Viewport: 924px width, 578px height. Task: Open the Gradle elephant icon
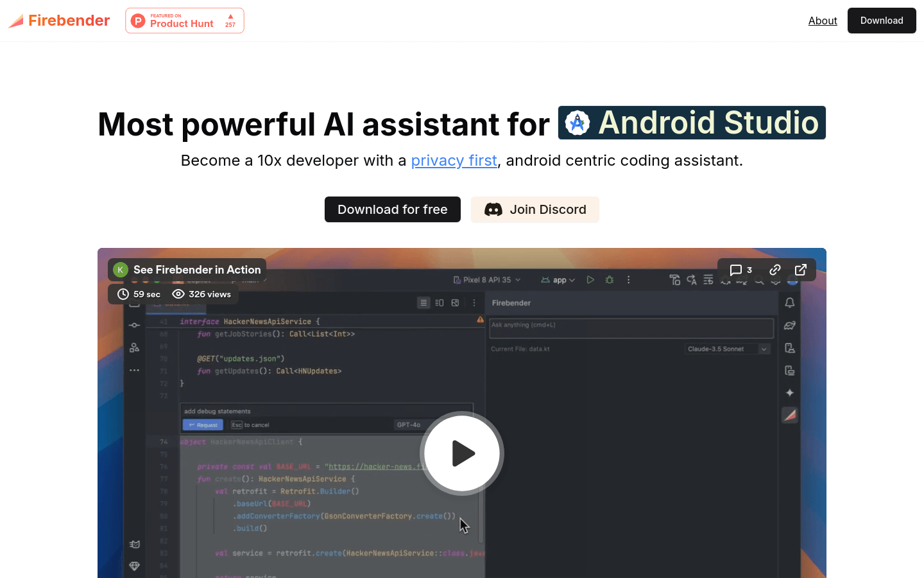(x=790, y=326)
